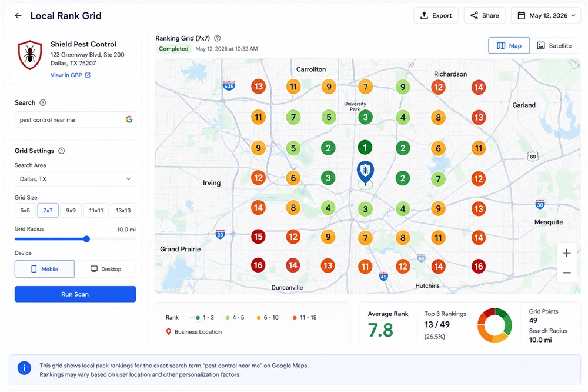
Task: Select the 11x11 grid size
Action: coord(96,210)
